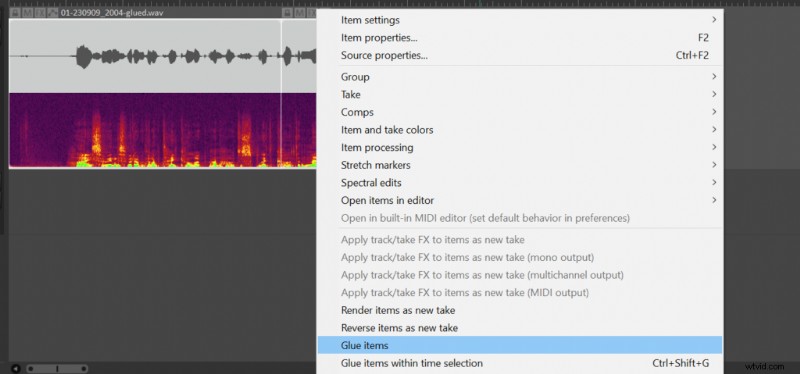This screenshot has width=800, height=374.
Task: Choose Source properties... menu entry
Action: click(x=519, y=55)
